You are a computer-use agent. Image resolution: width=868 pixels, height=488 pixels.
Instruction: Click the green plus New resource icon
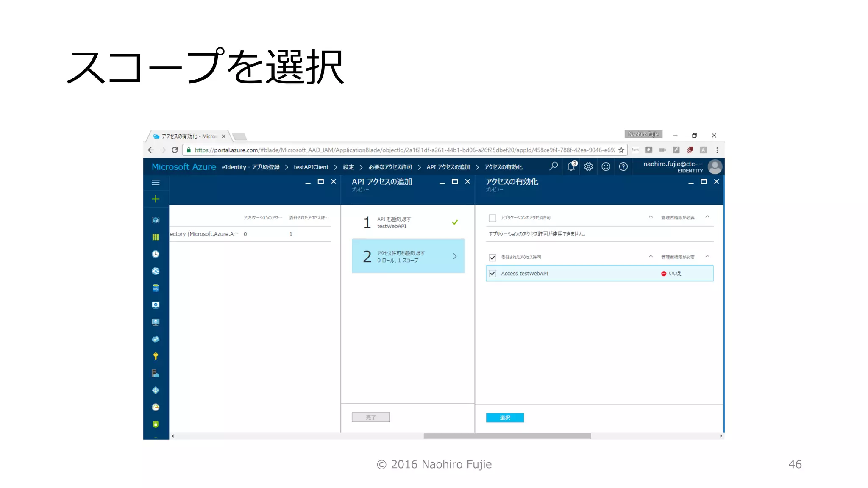click(156, 199)
